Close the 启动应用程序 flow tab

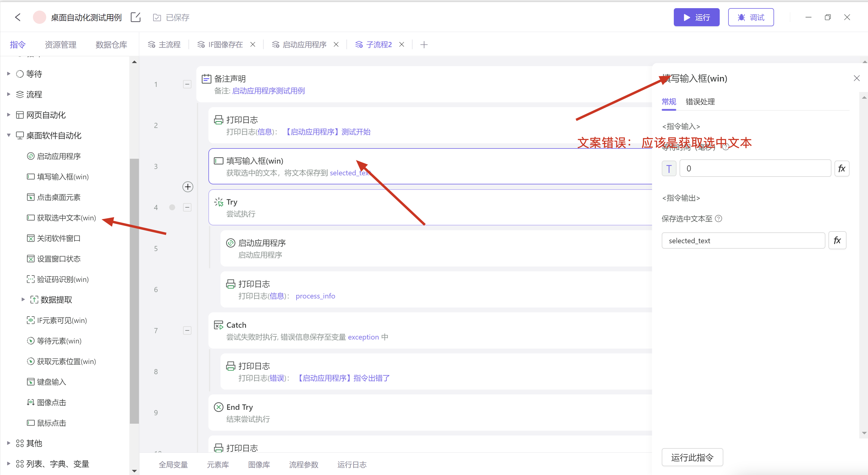pos(336,44)
